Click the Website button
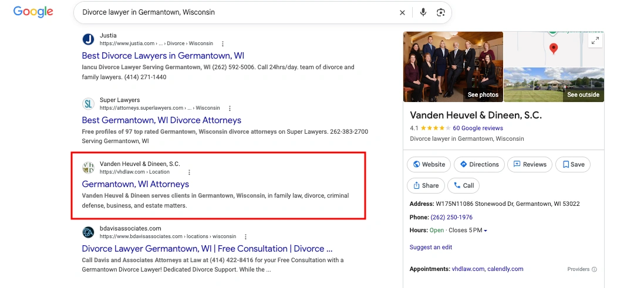 click(x=429, y=164)
